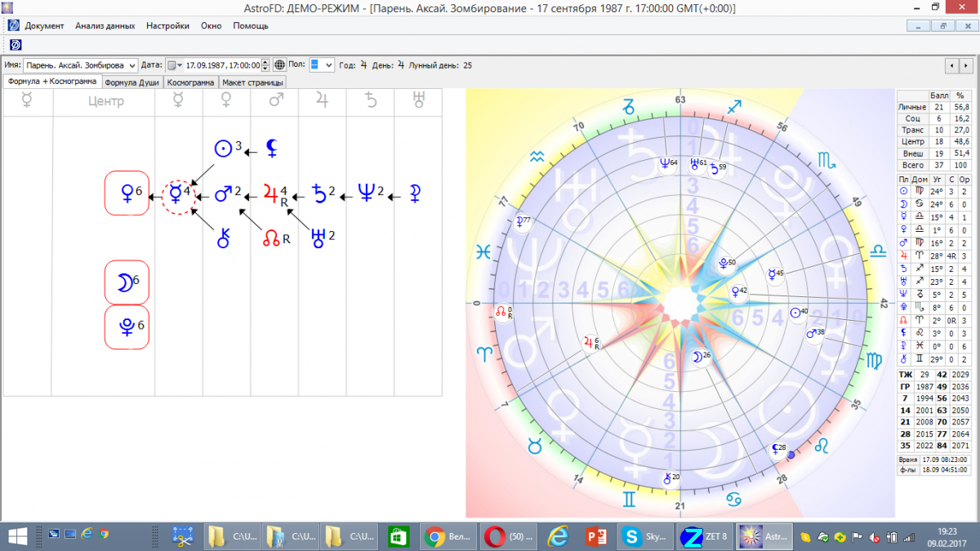
Task: Open the Пол gender dropdown
Action: tap(328, 65)
